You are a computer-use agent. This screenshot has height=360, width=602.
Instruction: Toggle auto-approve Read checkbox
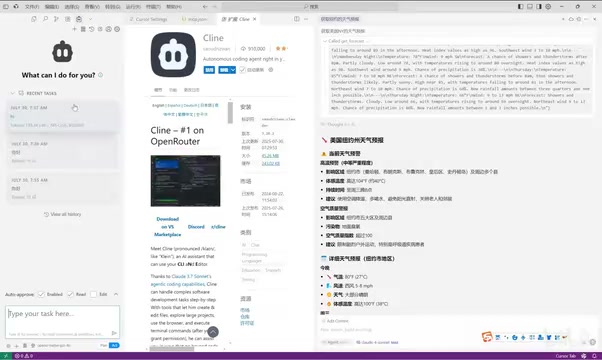pos(70,294)
